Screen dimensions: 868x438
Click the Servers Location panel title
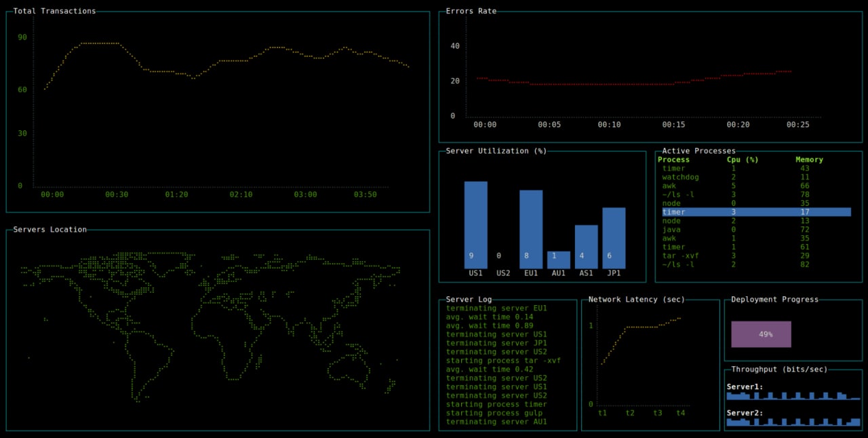click(x=50, y=230)
